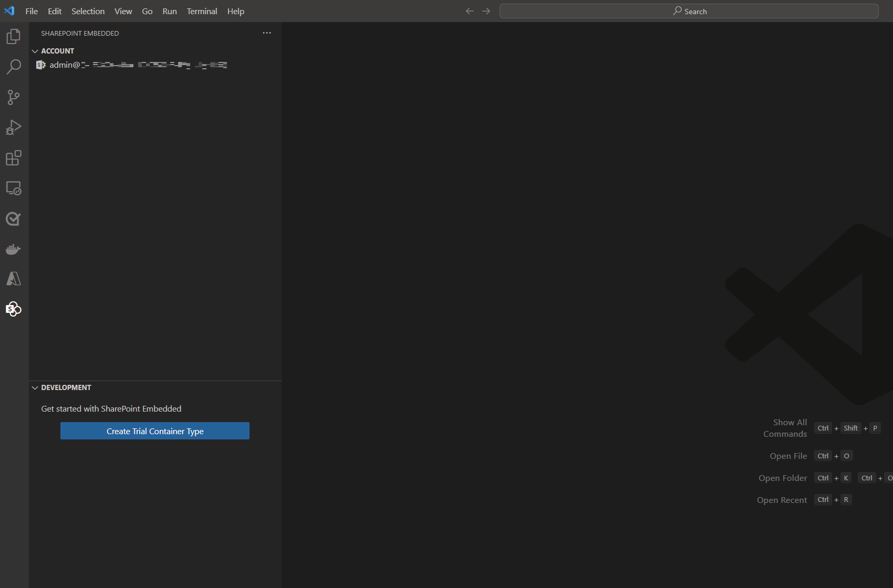This screenshot has width=893, height=588.
Task: Go forward using the right arrow
Action: (x=486, y=11)
